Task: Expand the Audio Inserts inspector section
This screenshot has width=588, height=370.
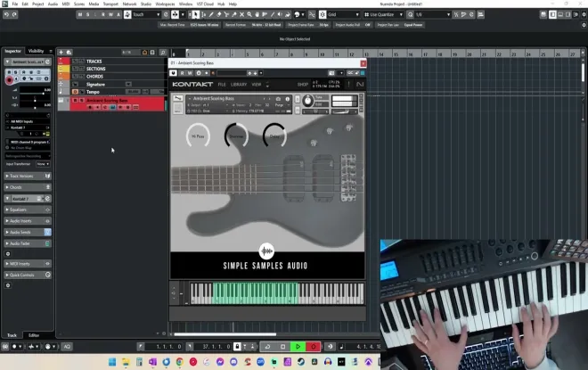Action: coord(28,221)
